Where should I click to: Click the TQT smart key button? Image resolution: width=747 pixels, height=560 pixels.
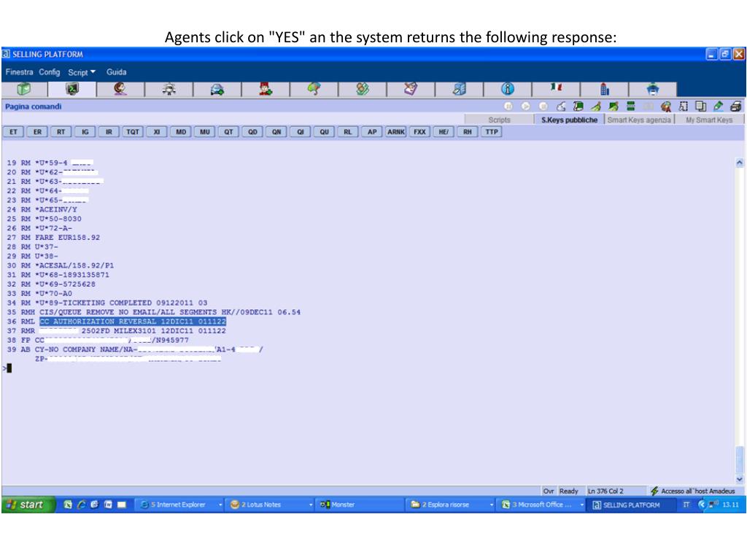coord(133,132)
